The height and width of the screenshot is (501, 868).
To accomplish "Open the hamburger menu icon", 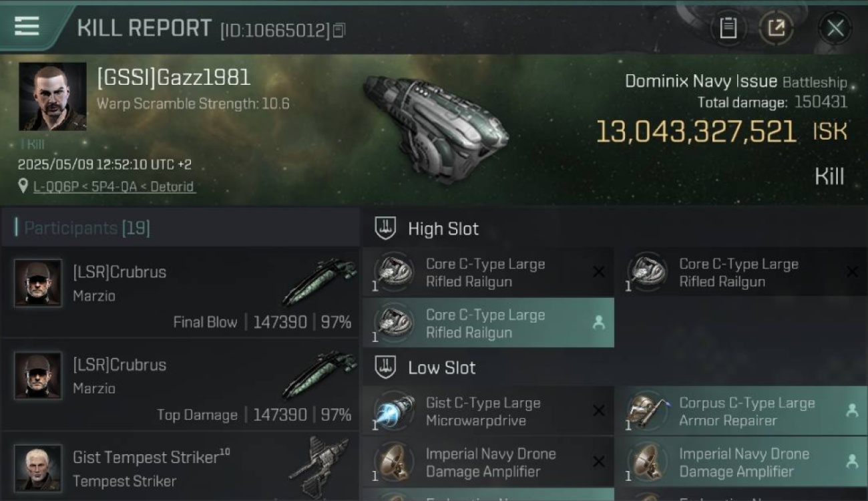I will point(26,26).
